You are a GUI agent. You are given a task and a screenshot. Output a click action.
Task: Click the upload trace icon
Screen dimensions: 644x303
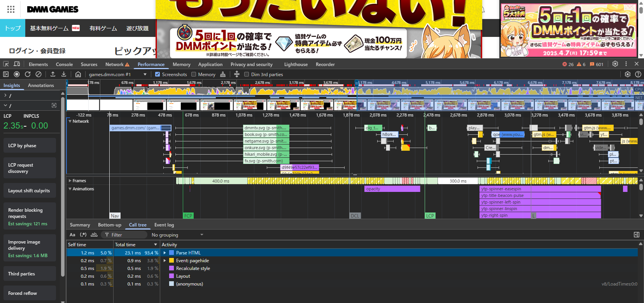(53, 74)
